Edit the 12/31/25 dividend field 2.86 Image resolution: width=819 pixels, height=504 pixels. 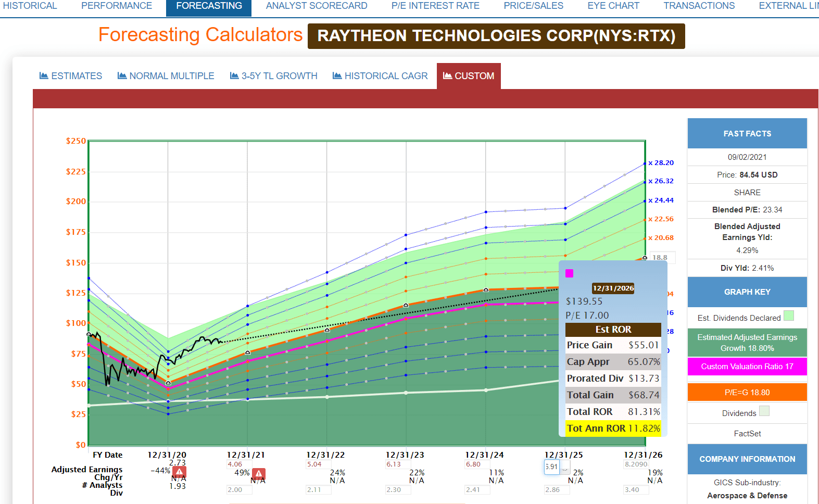pos(556,490)
